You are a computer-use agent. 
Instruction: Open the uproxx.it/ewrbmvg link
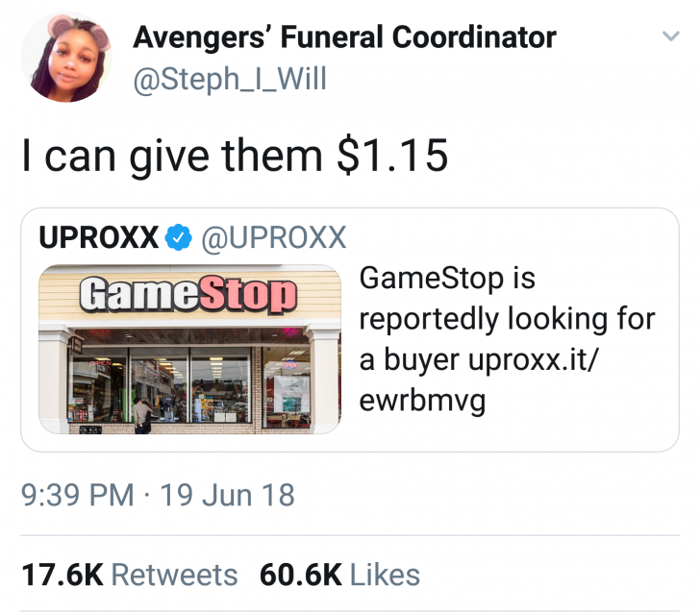tap(478, 379)
